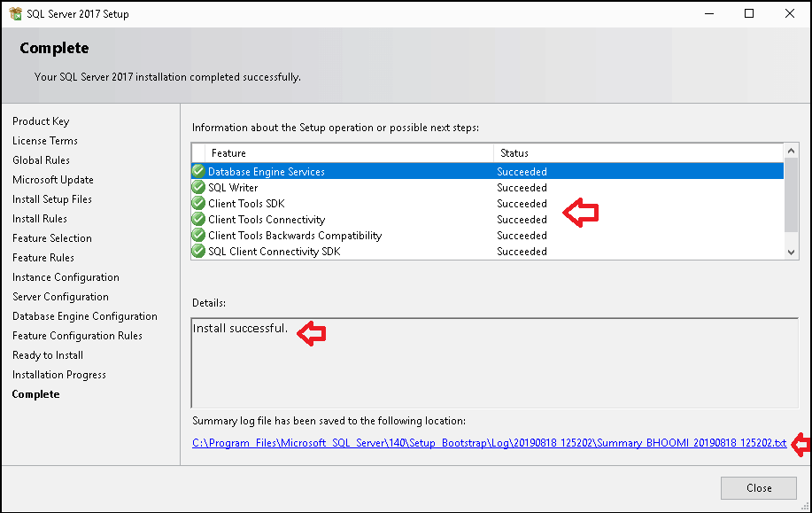Click the feature list vertical scrollbar thumb

pyautogui.click(x=791, y=195)
